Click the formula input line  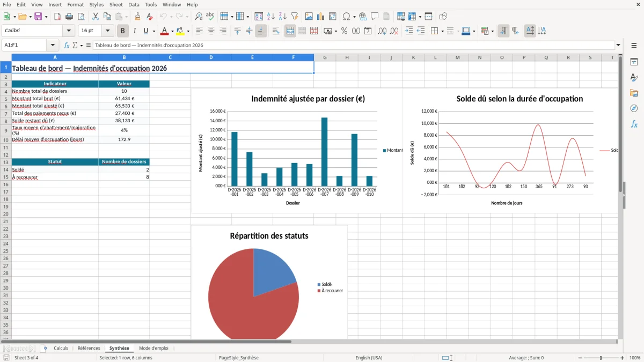tap(354, 45)
